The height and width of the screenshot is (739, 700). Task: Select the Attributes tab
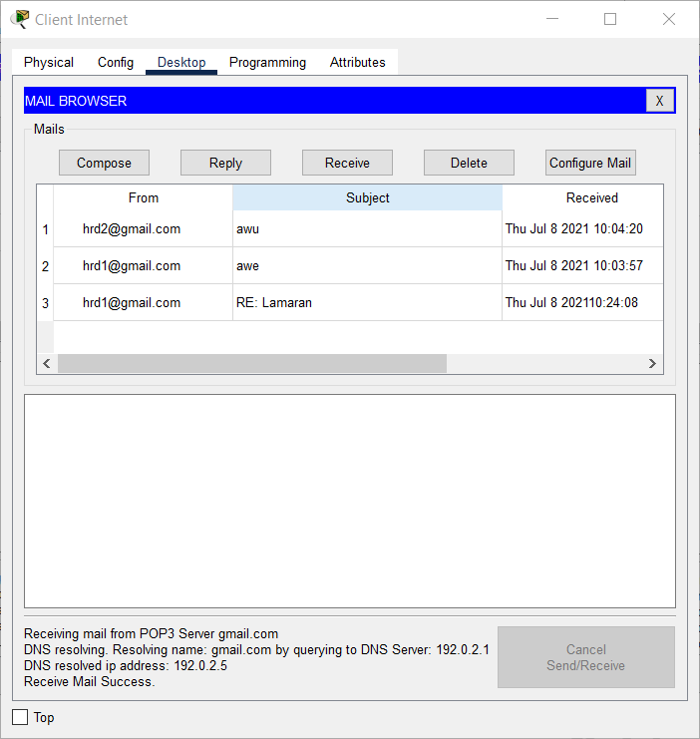coord(357,62)
